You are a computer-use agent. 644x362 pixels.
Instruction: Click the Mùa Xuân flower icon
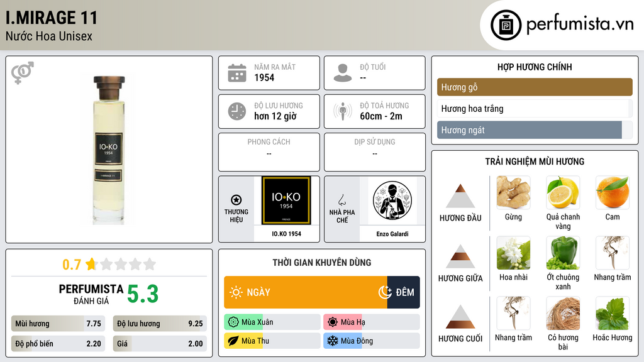tap(233, 322)
